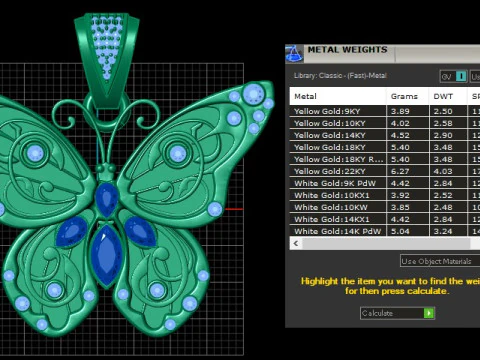Click the Metal column header
The width and height of the screenshot is (480, 360).
[x=338, y=96]
